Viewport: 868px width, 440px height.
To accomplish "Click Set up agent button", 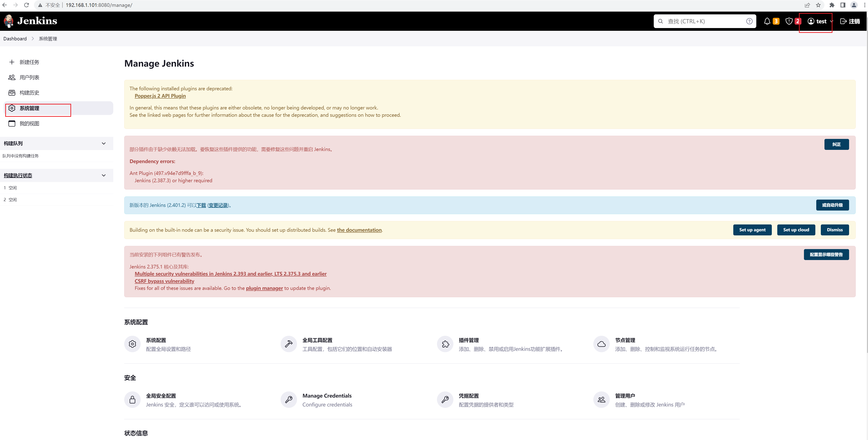I will pyautogui.click(x=752, y=230).
